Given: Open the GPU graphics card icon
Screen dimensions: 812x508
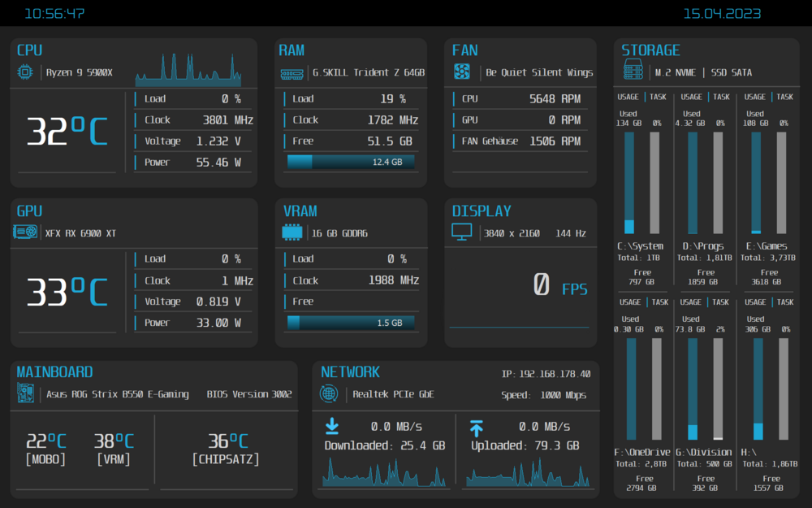Looking at the screenshot, I should [25, 233].
